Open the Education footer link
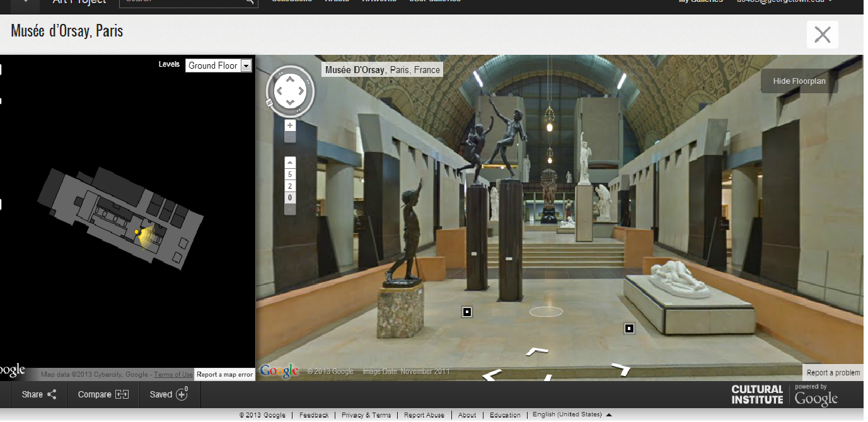868x422 pixels. (505, 415)
